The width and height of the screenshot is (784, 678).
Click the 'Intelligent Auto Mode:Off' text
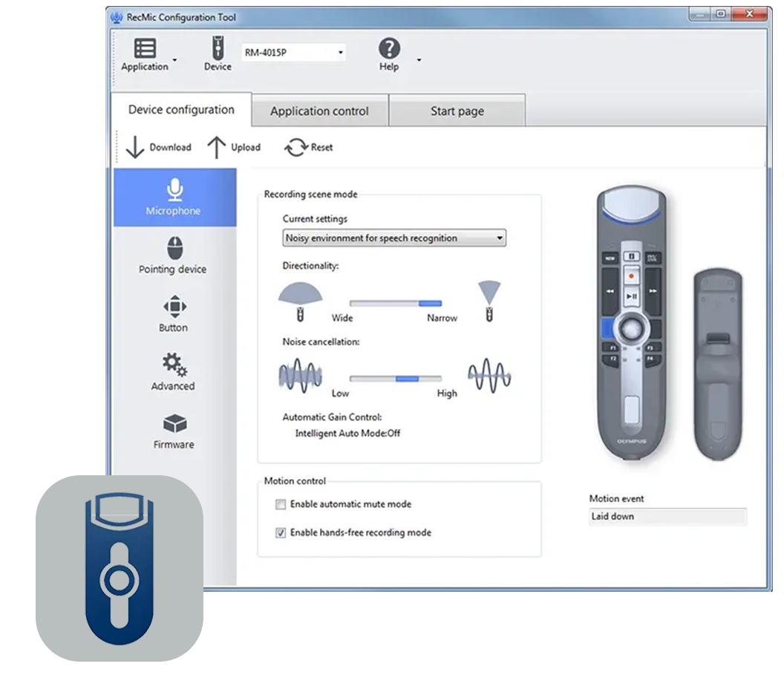click(x=347, y=434)
